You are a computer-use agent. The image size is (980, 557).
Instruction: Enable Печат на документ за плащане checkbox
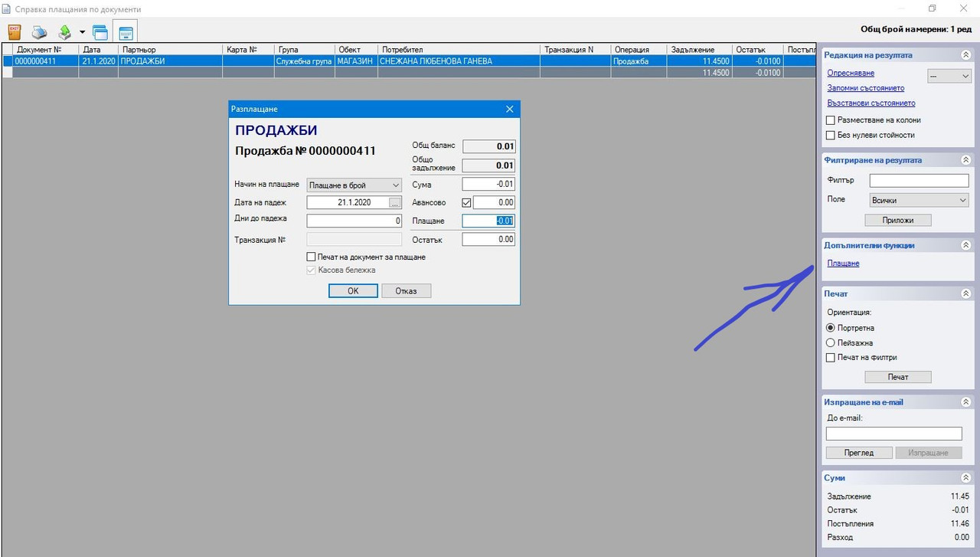point(311,257)
